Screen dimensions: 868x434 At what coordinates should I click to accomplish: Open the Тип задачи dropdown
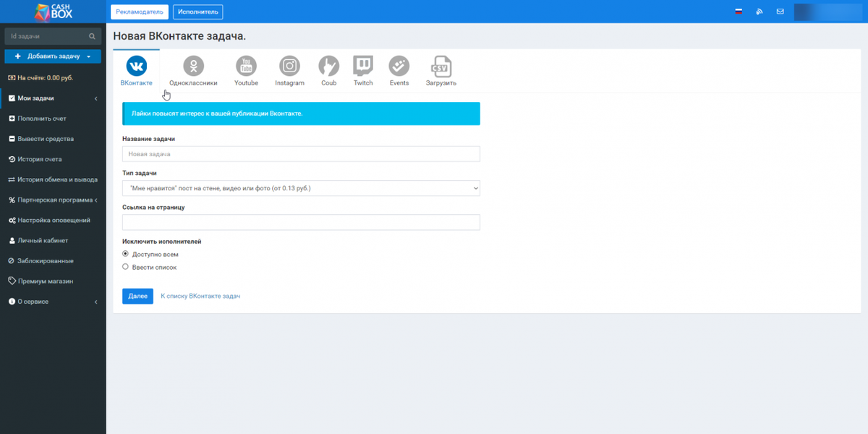click(x=301, y=188)
